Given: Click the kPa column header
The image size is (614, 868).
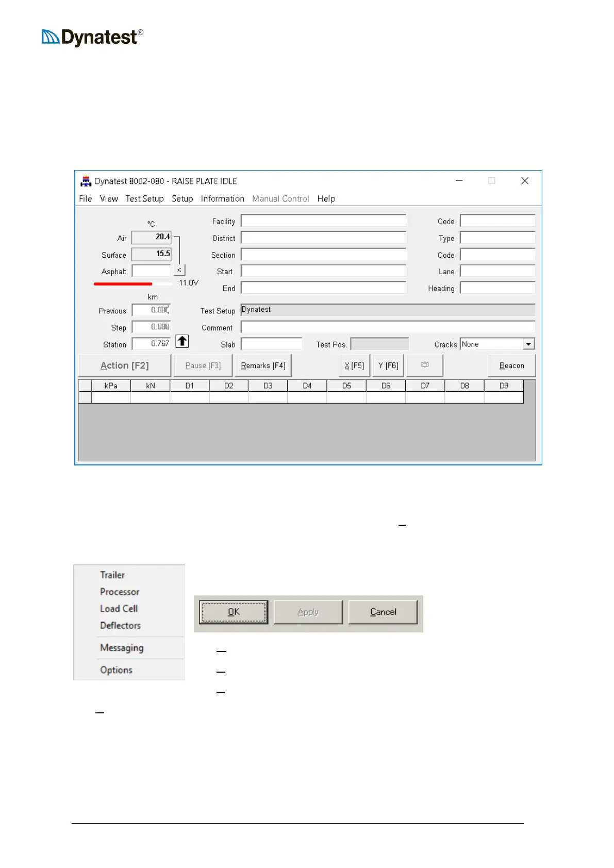Looking at the screenshot, I should click(111, 386).
